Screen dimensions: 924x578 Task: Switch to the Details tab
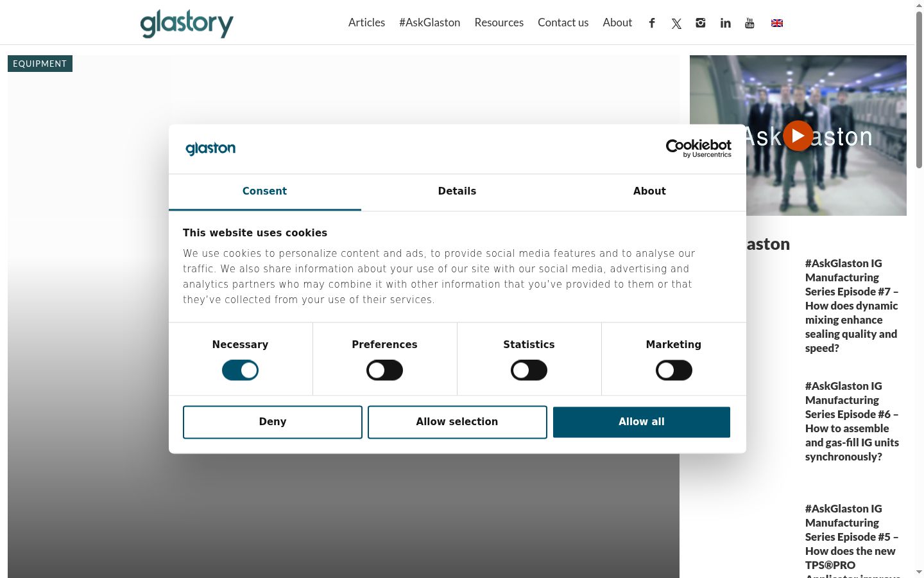point(458,191)
